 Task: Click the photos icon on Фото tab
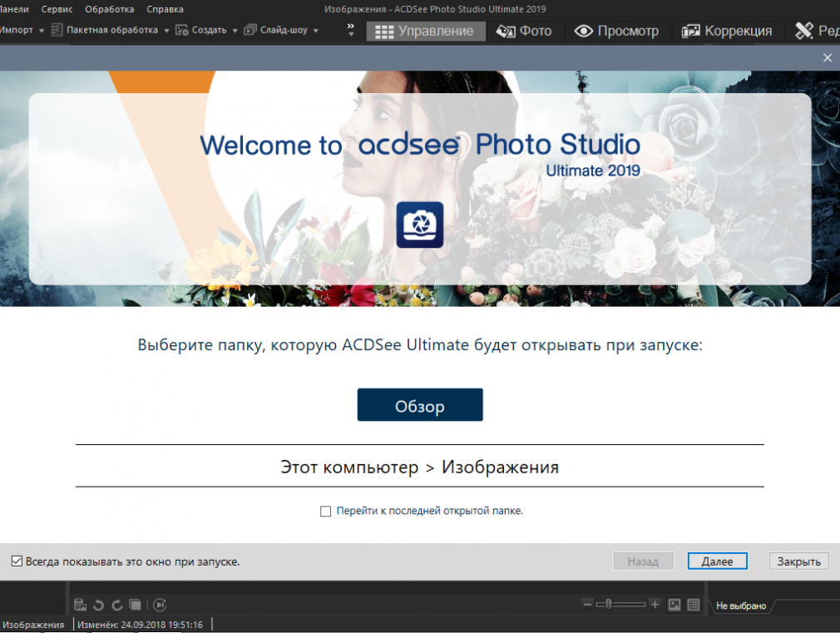tap(505, 31)
